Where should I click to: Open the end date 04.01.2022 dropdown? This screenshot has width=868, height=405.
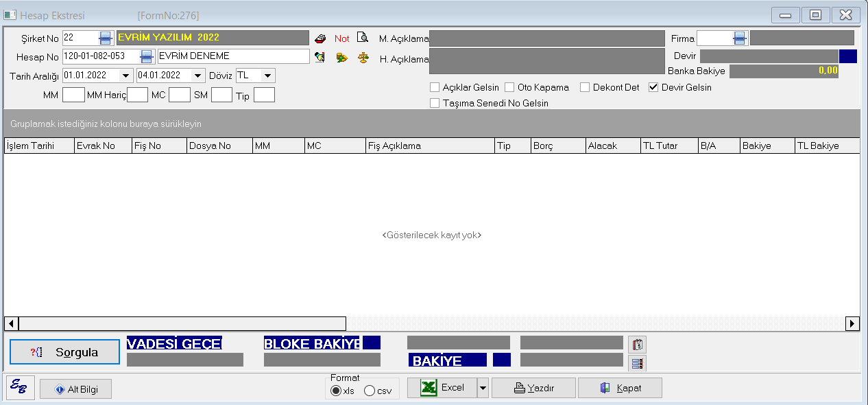pyautogui.click(x=198, y=76)
